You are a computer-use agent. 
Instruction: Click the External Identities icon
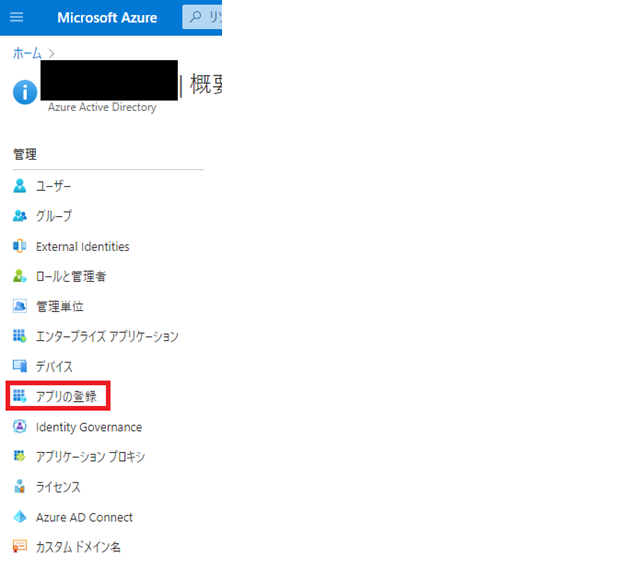(x=19, y=246)
